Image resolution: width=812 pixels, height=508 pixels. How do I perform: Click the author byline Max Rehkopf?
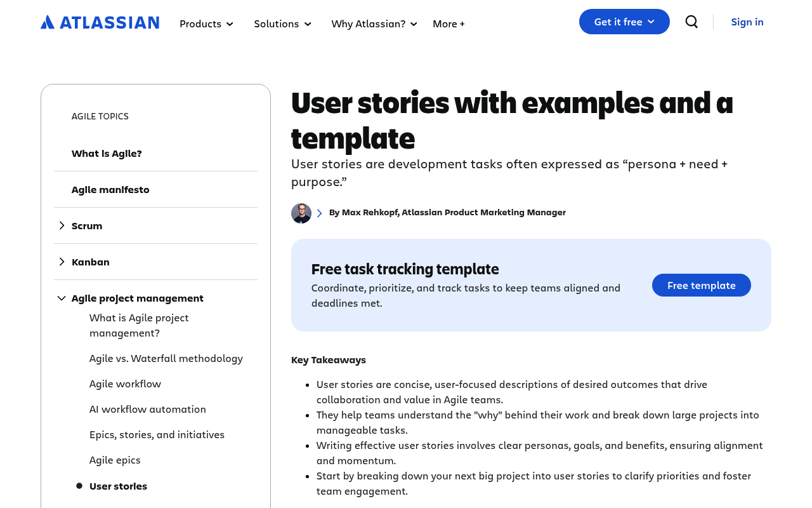tap(447, 212)
